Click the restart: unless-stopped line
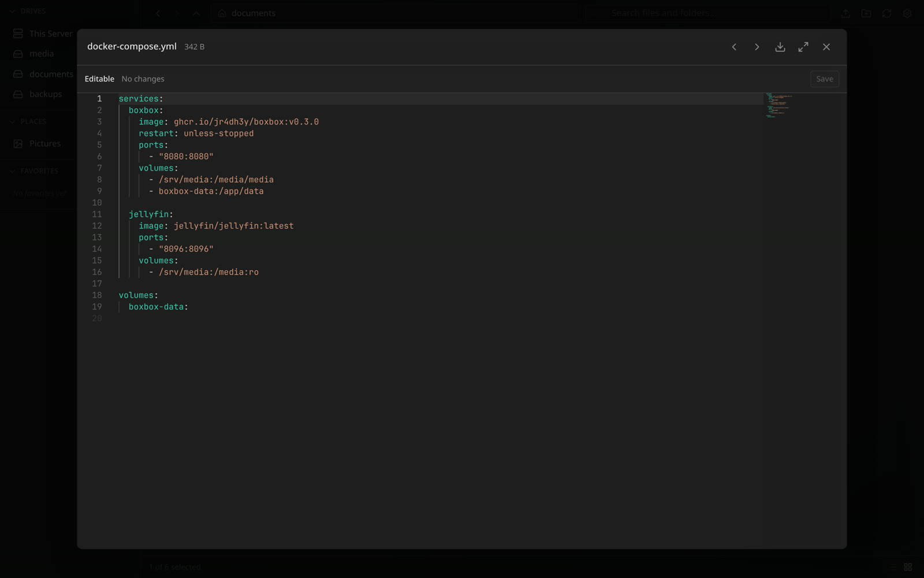 tap(196, 134)
